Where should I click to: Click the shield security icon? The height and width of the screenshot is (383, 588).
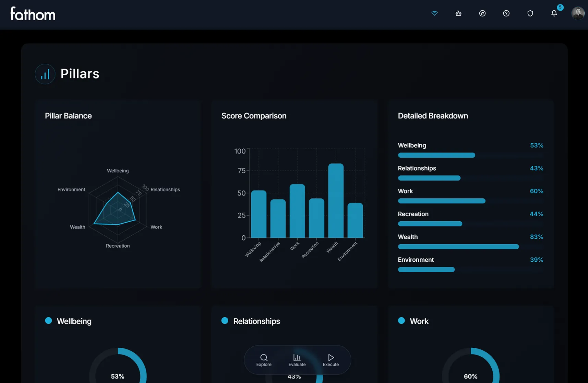point(530,13)
